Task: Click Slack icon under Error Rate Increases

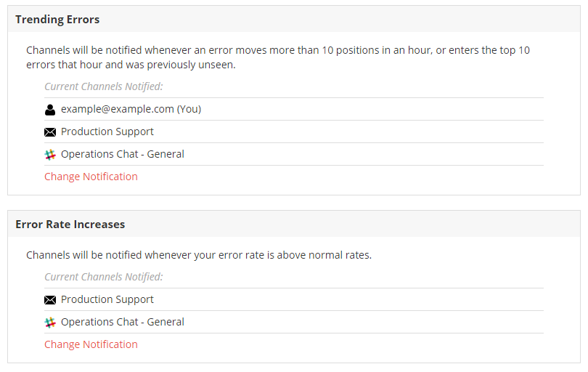Action: 50,323
